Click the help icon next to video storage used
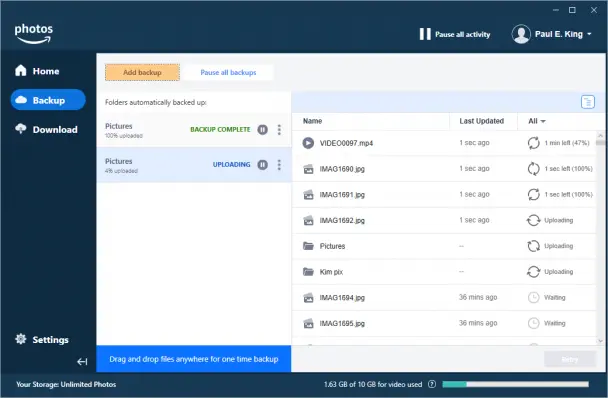608x398 pixels. (432, 384)
